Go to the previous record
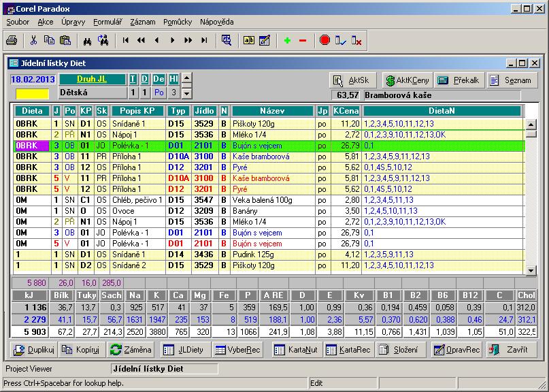 point(157,40)
